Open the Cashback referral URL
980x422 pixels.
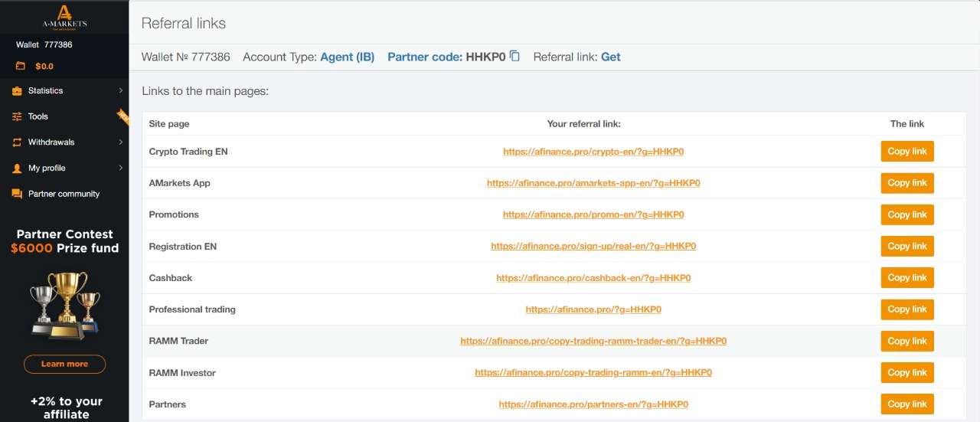point(593,278)
